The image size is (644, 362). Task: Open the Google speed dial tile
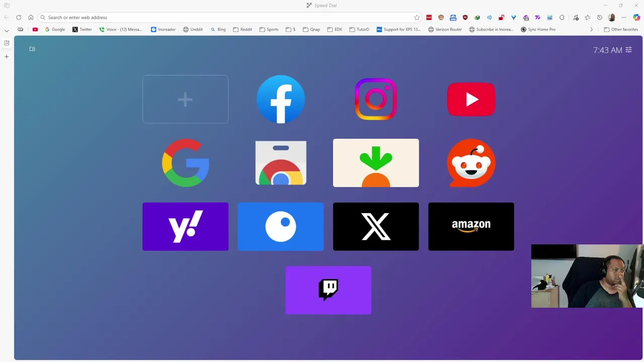pyautogui.click(x=185, y=163)
